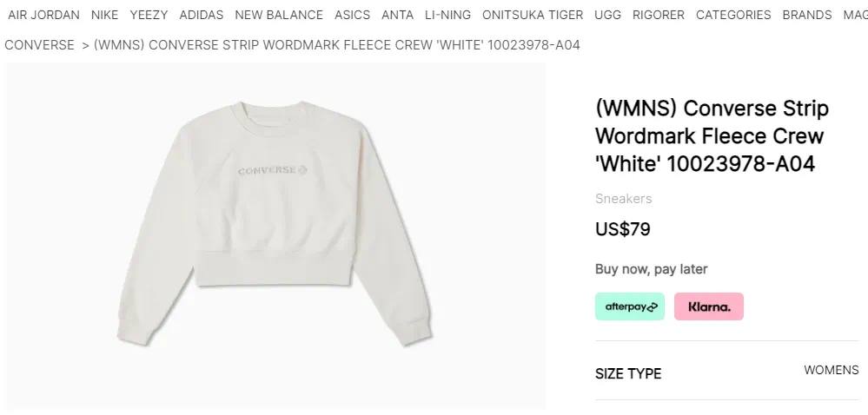This screenshot has width=868, height=415.
Task: Click the Sneakers category label
Action: coord(623,199)
